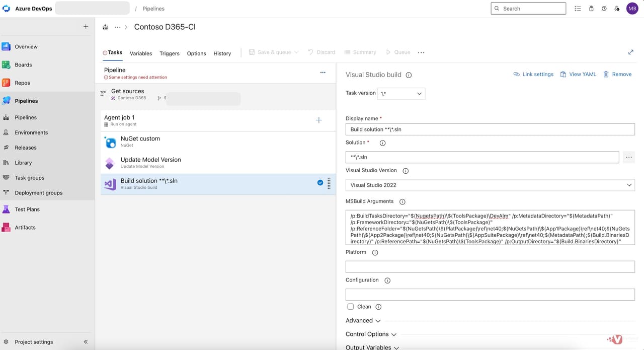Click the NuGet custom task icon
Screen dimensions: 644x350
click(110, 142)
